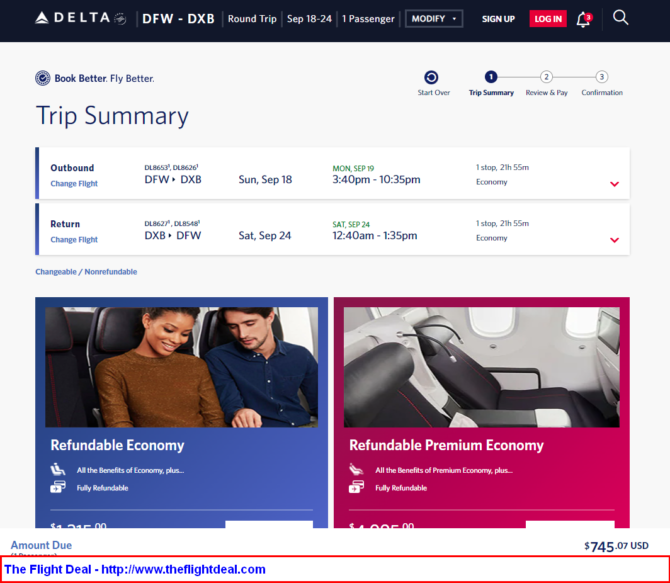This screenshot has width=670, height=583.
Task: Click the Trip Summary page heading
Action: (x=112, y=116)
